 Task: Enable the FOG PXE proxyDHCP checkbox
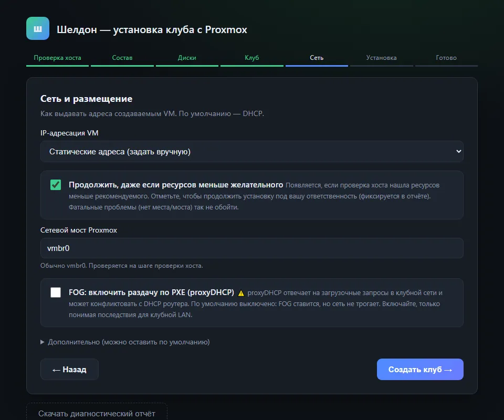tap(56, 292)
